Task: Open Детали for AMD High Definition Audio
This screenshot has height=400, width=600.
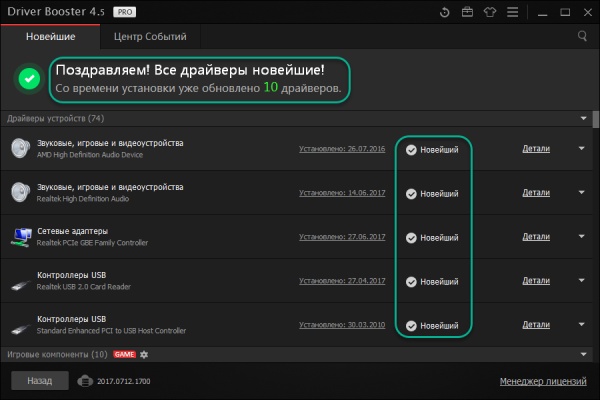Action: pyautogui.click(x=536, y=149)
